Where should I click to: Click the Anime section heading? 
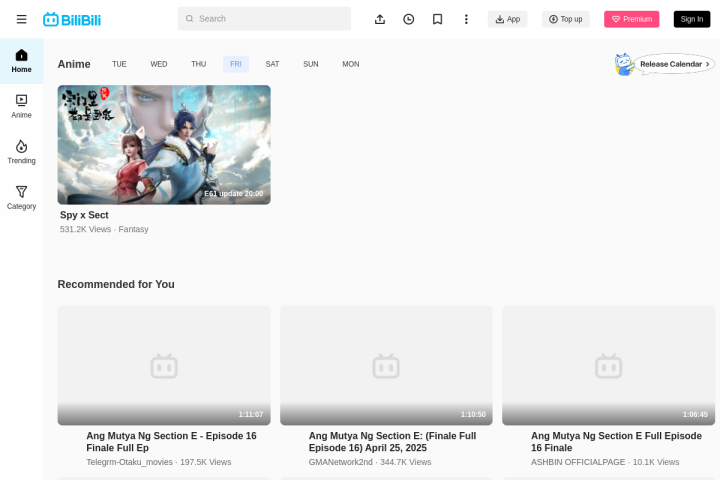point(74,64)
